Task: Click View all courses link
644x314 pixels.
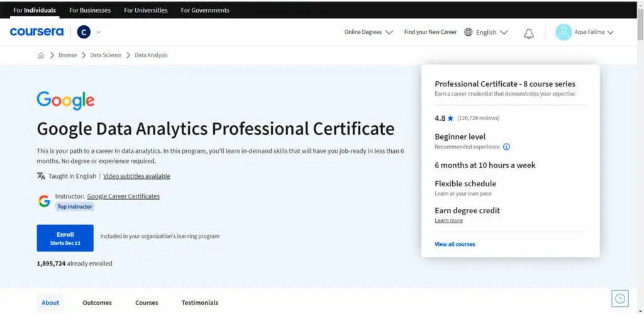Action: click(x=455, y=244)
